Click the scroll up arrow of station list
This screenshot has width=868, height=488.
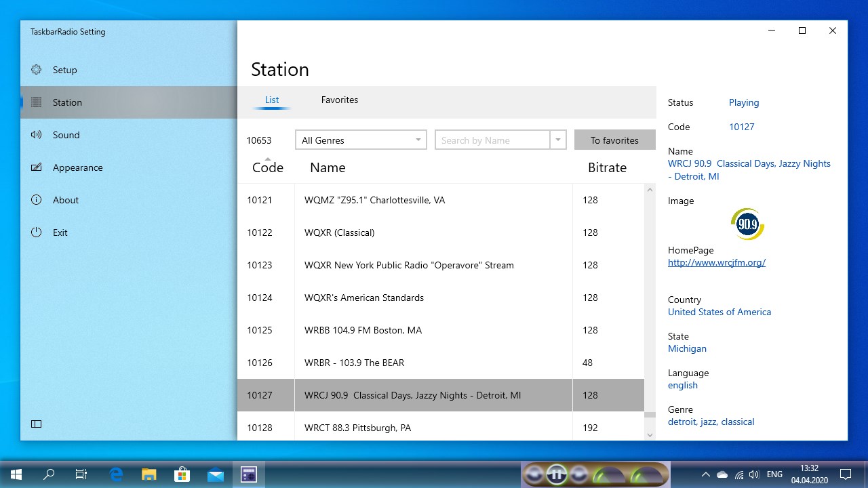pyautogui.click(x=650, y=190)
